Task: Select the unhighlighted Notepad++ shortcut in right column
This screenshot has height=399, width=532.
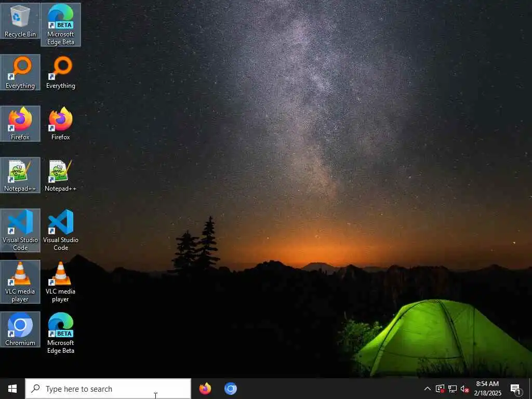Action: (61, 175)
